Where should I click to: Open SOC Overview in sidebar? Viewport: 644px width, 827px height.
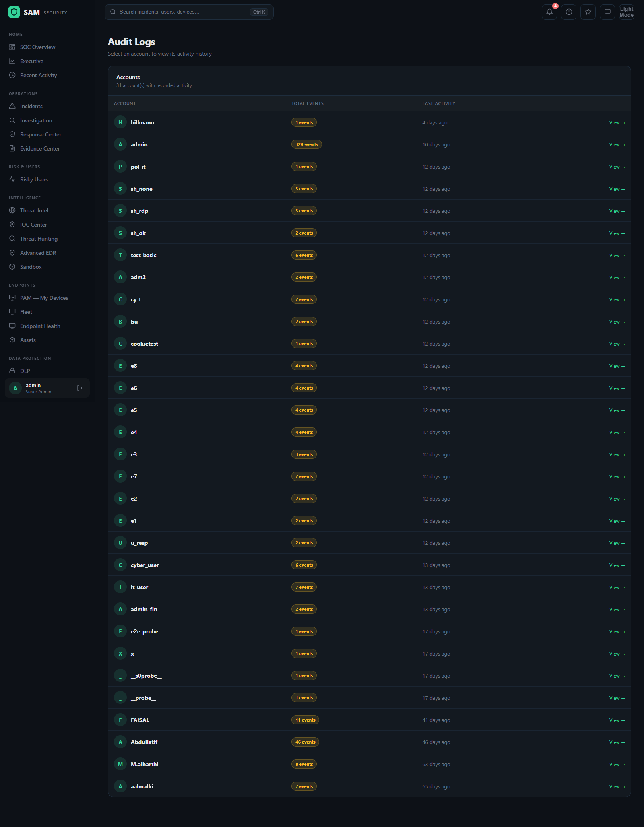pyautogui.click(x=37, y=47)
